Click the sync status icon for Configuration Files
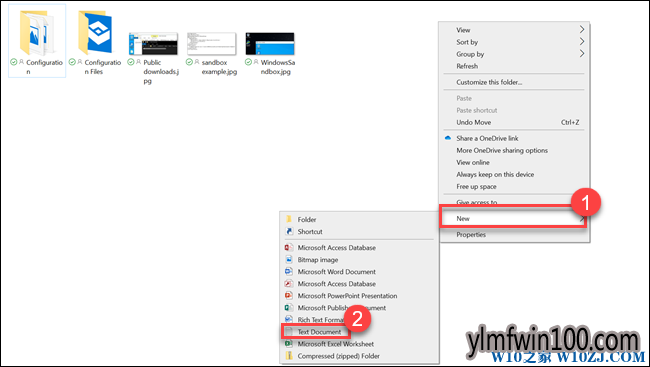The width and height of the screenshot is (650, 367). click(72, 62)
